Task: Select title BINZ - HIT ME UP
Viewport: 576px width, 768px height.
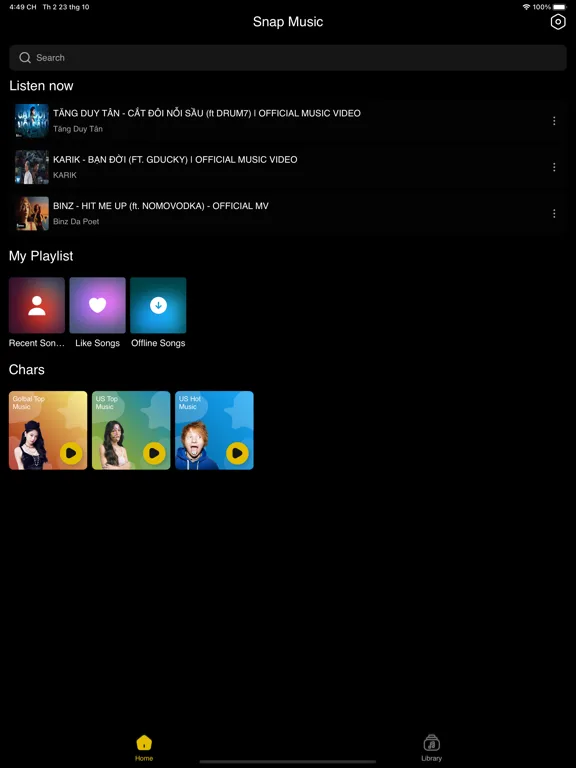Action: [161, 206]
